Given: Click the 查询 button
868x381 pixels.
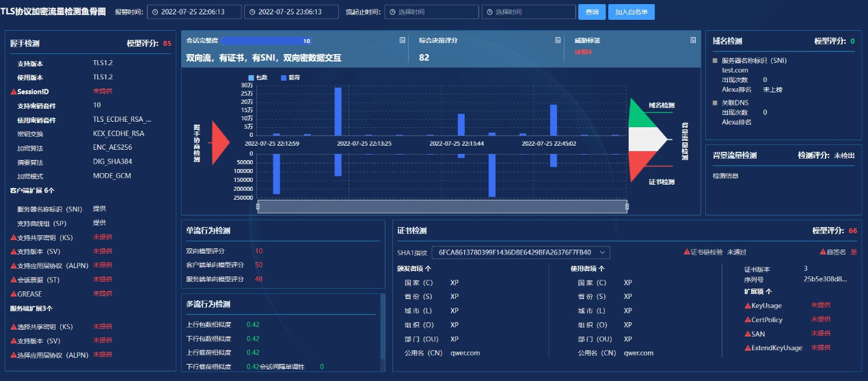Looking at the screenshot, I should (x=592, y=12).
